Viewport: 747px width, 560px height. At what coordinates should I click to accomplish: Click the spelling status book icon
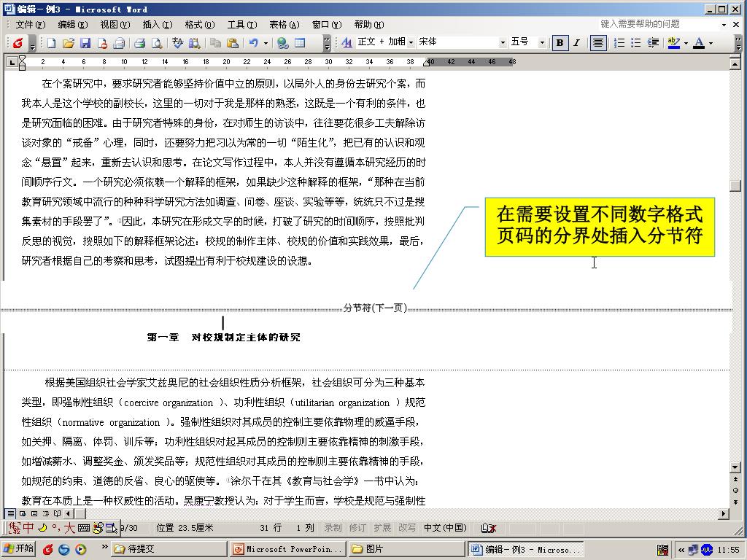click(488, 528)
